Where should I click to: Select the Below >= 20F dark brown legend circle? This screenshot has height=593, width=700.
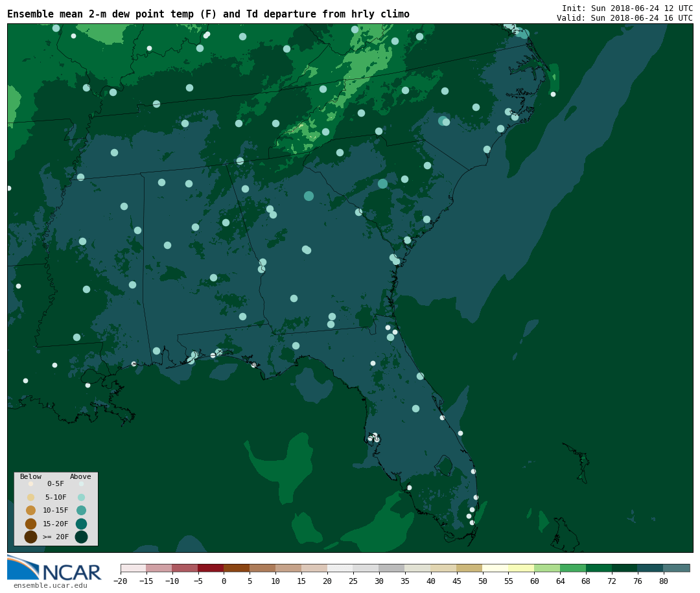[x=31, y=537]
